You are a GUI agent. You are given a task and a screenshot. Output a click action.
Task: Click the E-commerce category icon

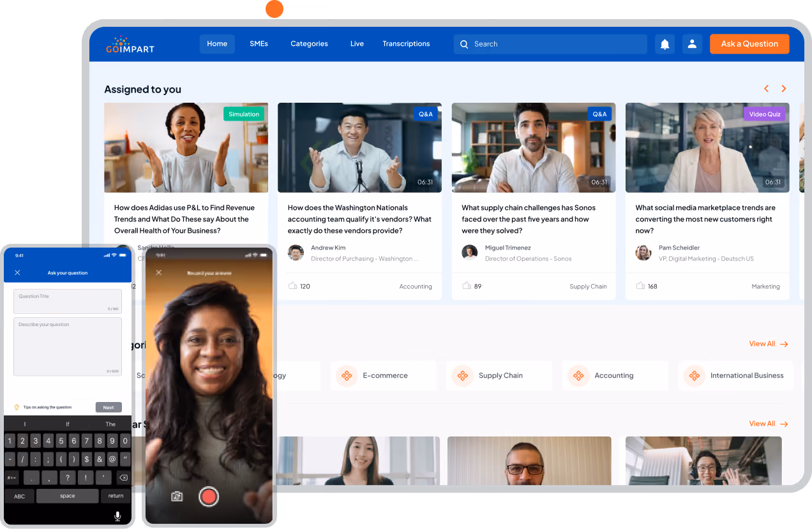click(347, 376)
